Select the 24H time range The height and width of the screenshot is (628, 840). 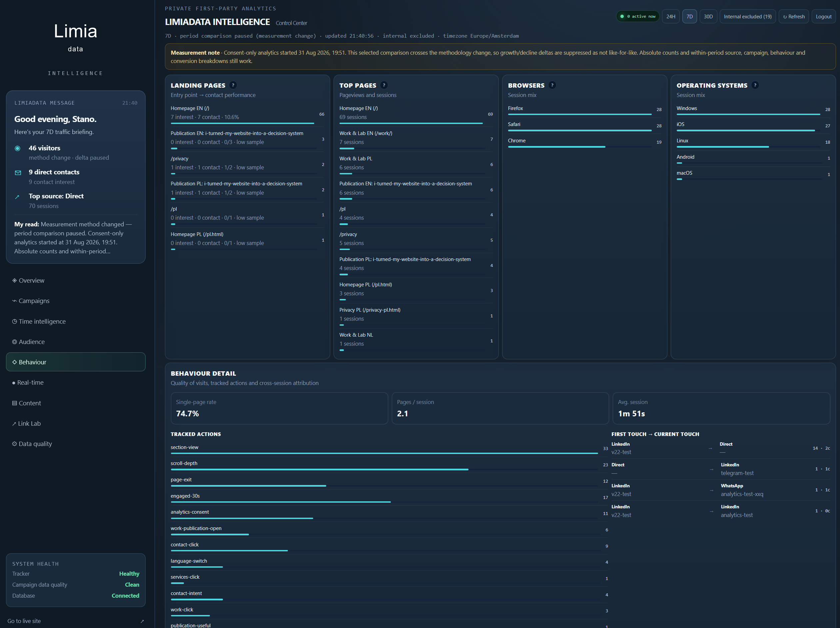point(671,16)
